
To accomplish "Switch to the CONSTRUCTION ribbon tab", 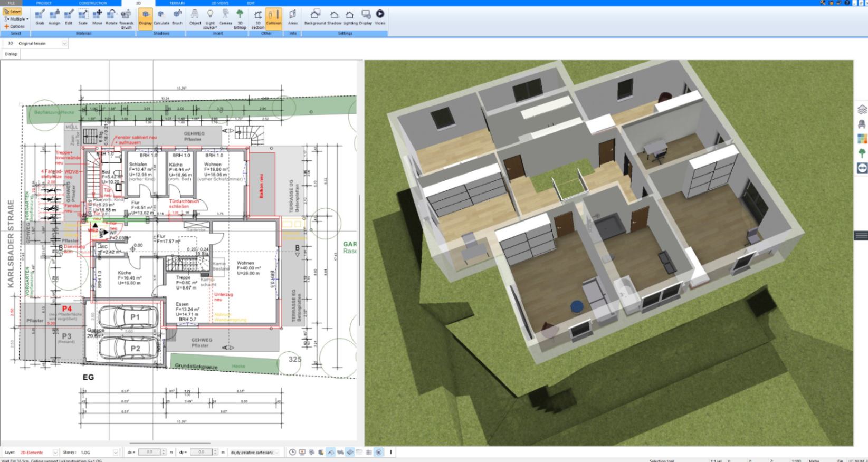I will (x=93, y=3).
